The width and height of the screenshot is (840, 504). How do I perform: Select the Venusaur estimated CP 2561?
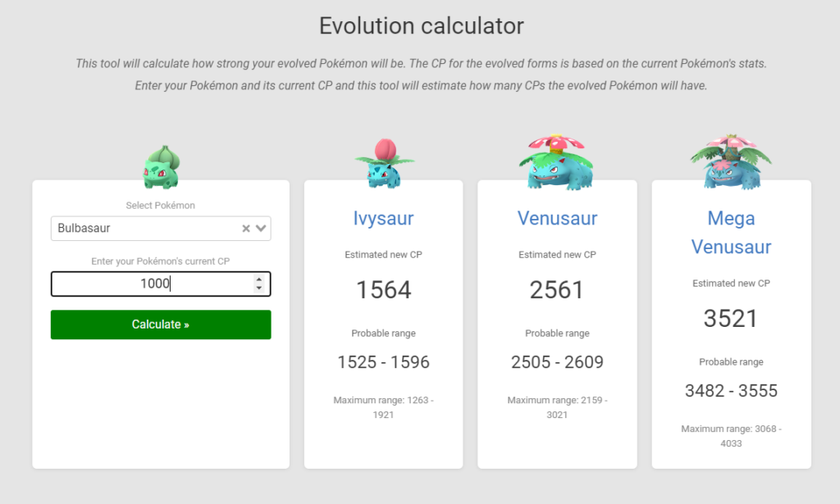click(557, 290)
